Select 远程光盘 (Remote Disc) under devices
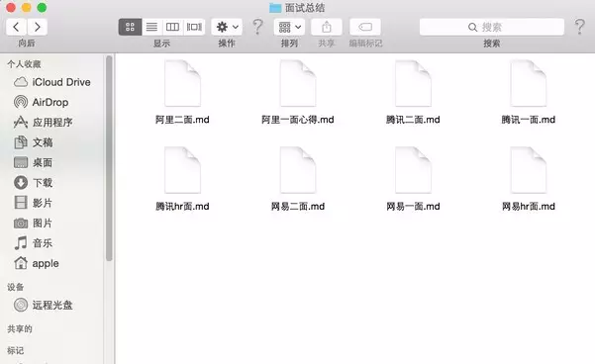 click(x=43, y=305)
